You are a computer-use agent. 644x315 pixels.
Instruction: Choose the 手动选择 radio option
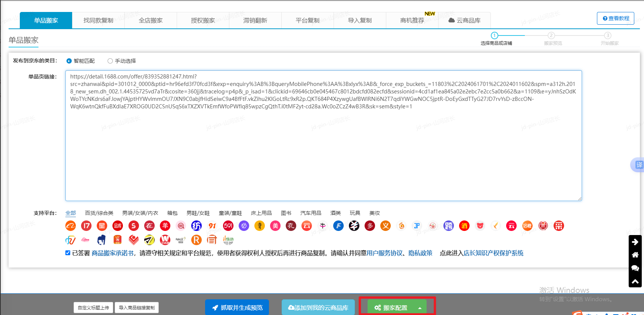[x=110, y=61]
